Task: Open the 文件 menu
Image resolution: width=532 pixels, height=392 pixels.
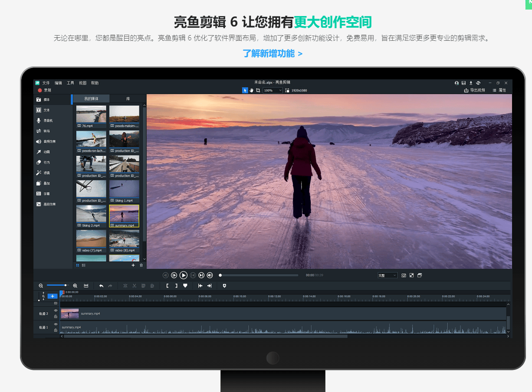Action: pos(46,83)
